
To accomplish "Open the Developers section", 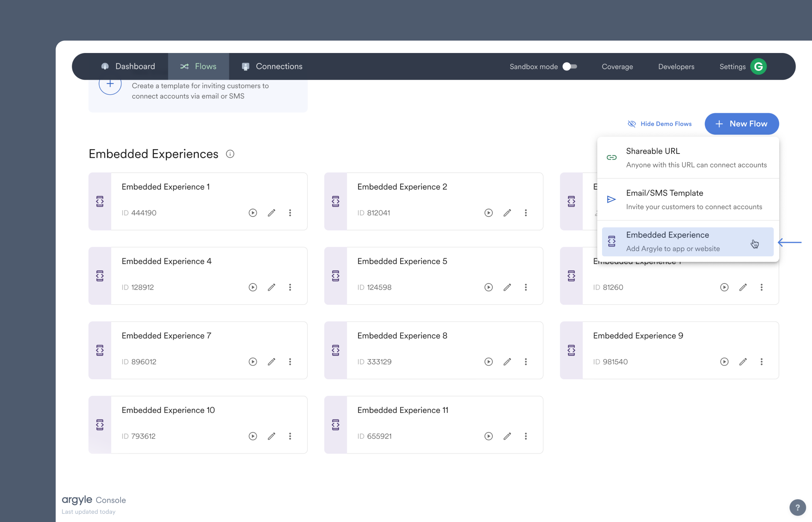I will [676, 67].
